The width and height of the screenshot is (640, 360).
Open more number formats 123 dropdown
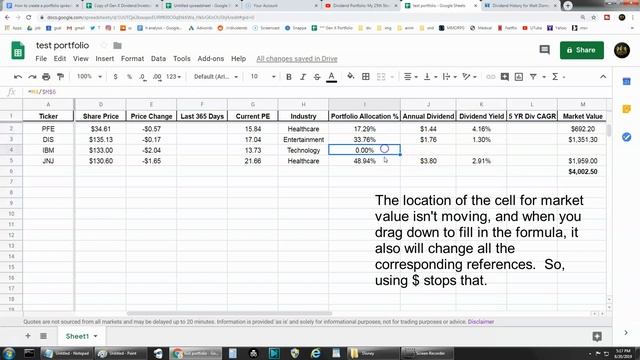(173, 77)
